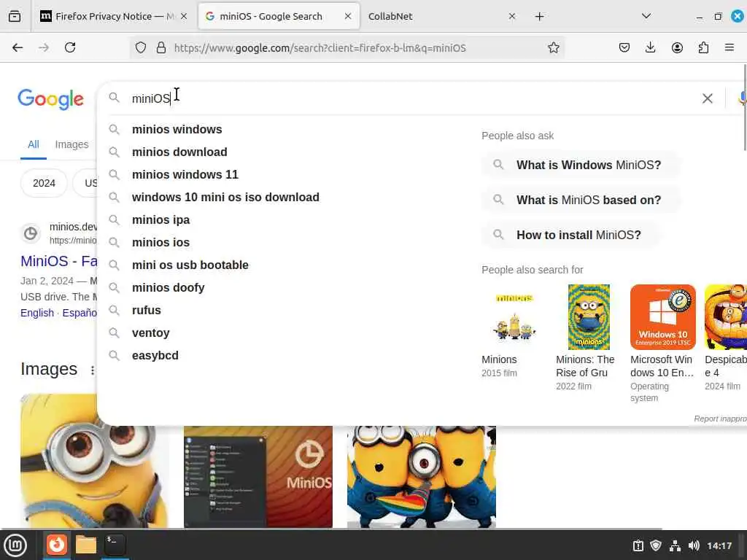Viewport: 747px width, 560px height.
Task: Click the Report inappropriate predictions link
Action: [x=720, y=419]
